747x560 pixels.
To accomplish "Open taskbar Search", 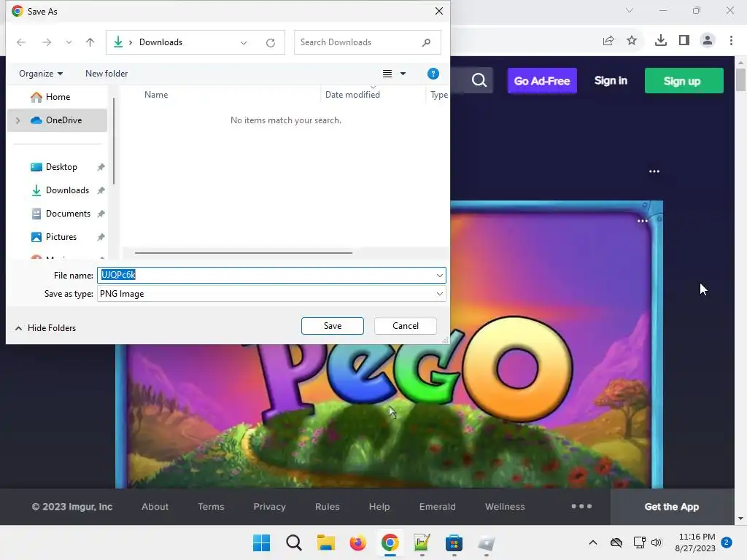I will click(294, 542).
